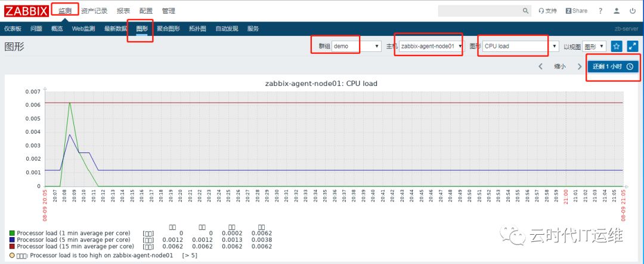
Task: Go to previous time period arrow
Action: coord(540,67)
